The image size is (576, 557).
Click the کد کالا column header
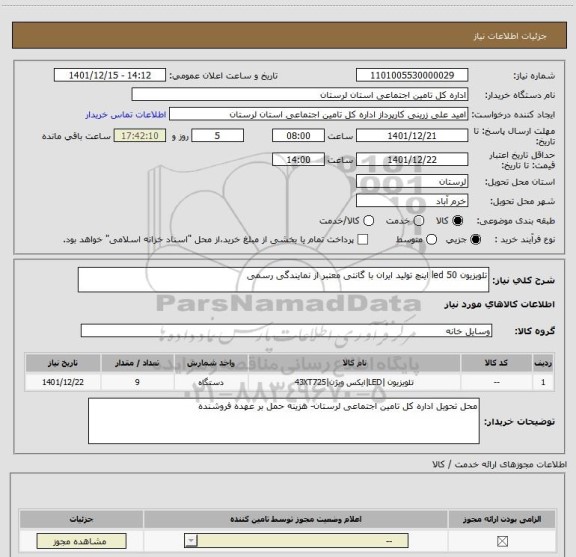coord(496,363)
